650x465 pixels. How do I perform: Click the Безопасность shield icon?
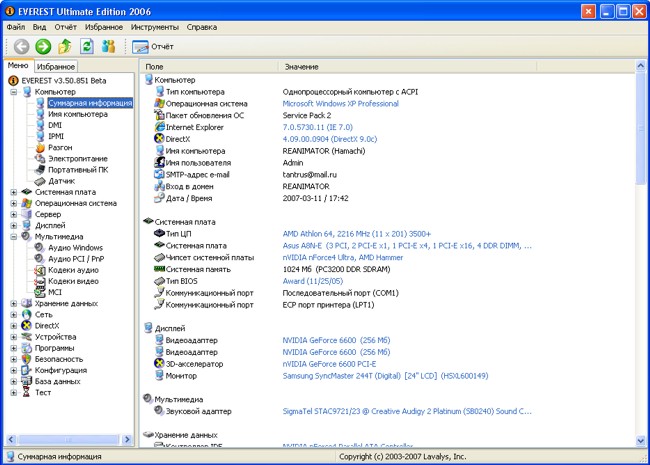[27, 359]
